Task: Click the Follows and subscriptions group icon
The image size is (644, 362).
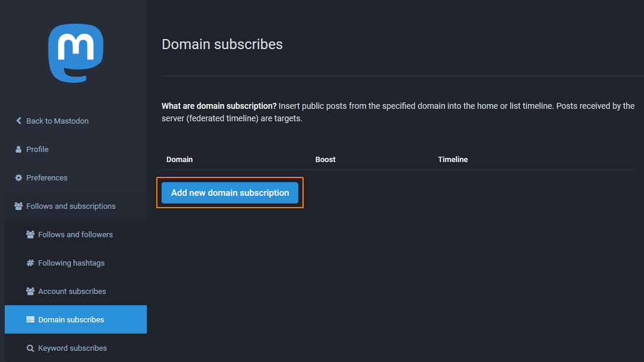Action: coord(19,206)
